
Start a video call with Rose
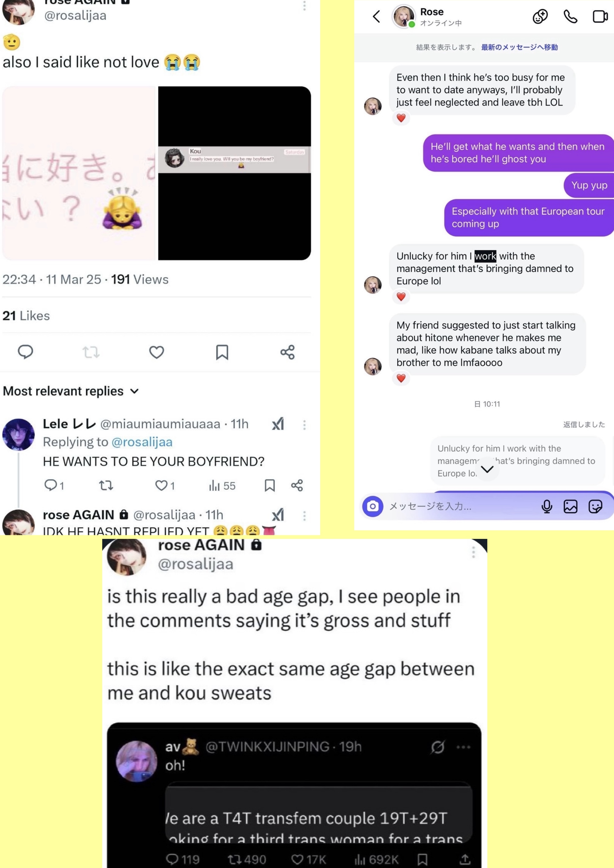click(600, 17)
